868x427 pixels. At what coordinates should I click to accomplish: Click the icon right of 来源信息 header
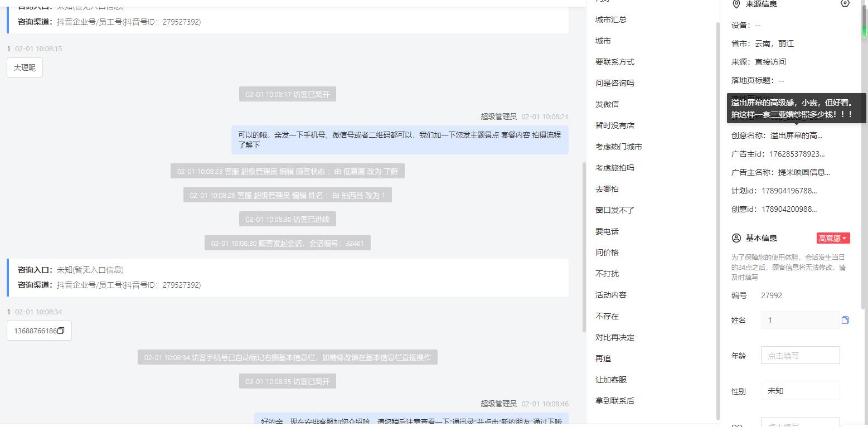pyautogui.click(x=845, y=3)
